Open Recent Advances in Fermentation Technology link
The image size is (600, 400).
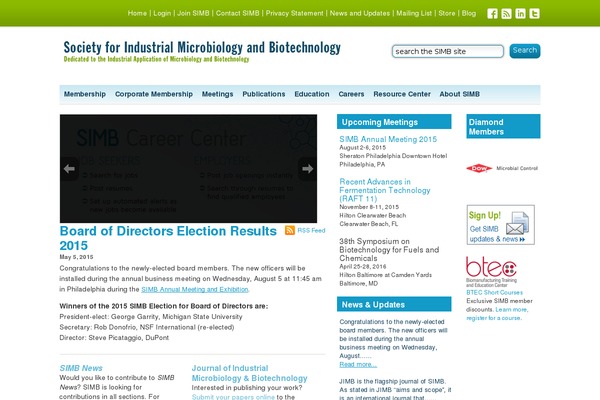click(x=385, y=190)
